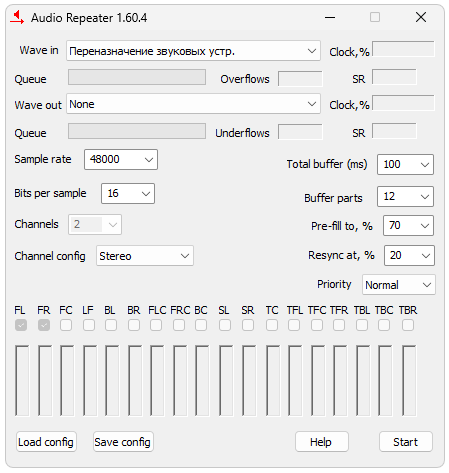Click the Overflows counter field

pos(300,79)
